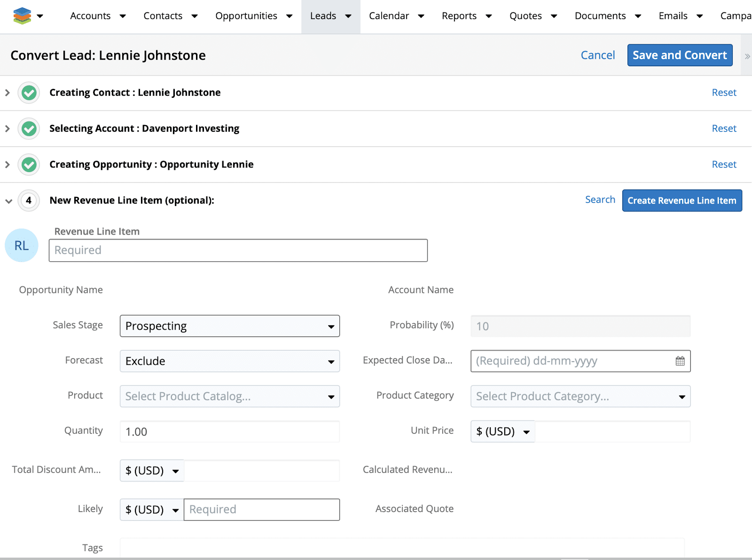The image size is (752, 560).
Task: Click 'Convert Lead: Lennie Johnstone' title
Action: pyautogui.click(x=108, y=55)
